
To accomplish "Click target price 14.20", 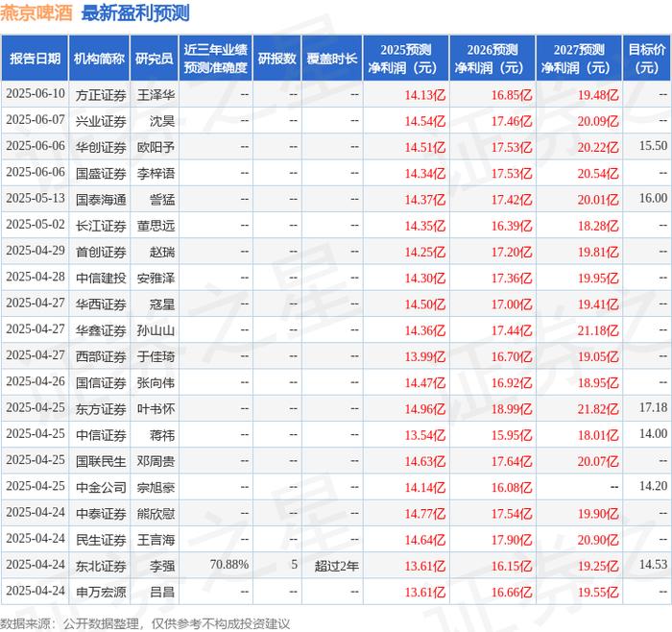I will coord(653,486).
